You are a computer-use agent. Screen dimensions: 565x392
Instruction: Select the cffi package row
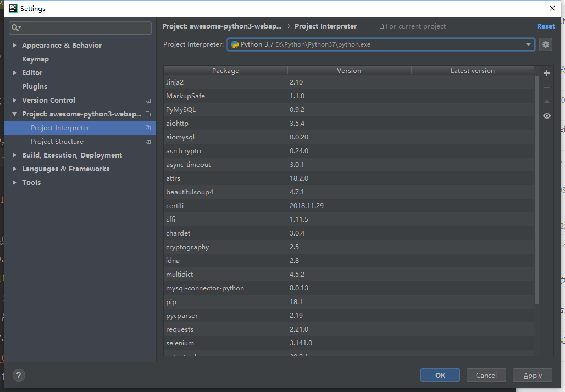[x=349, y=219]
